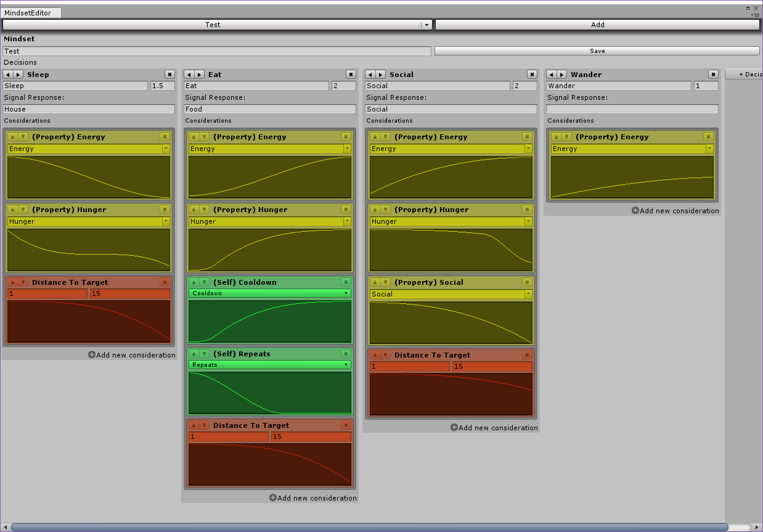763x532 pixels.
Task: Remove Sleep's Distance To Target consideration
Action: tap(165, 282)
